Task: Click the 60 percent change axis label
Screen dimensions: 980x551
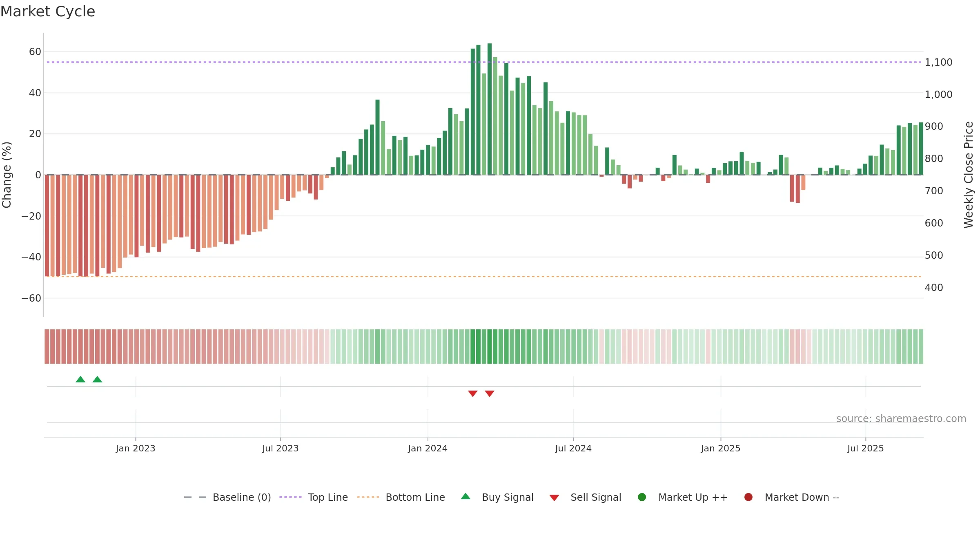Action: click(35, 52)
